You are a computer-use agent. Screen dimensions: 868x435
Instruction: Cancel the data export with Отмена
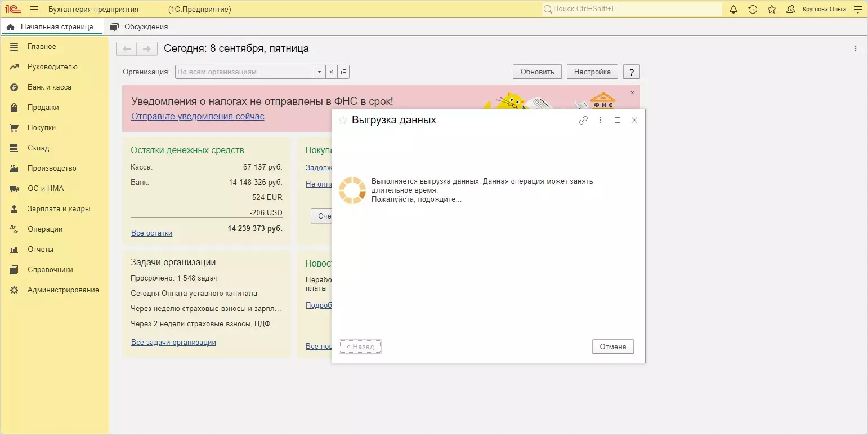pyautogui.click(x=613, y=347)
